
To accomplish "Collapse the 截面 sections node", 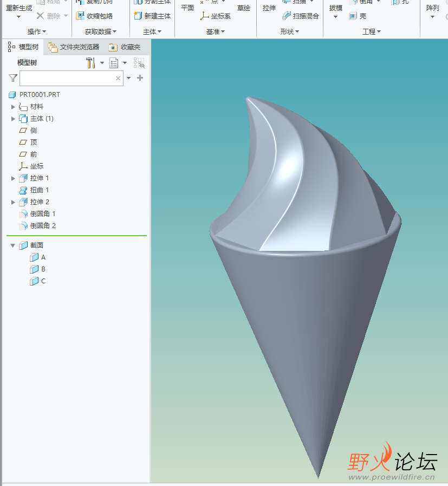I will click(x=12, y=245).
